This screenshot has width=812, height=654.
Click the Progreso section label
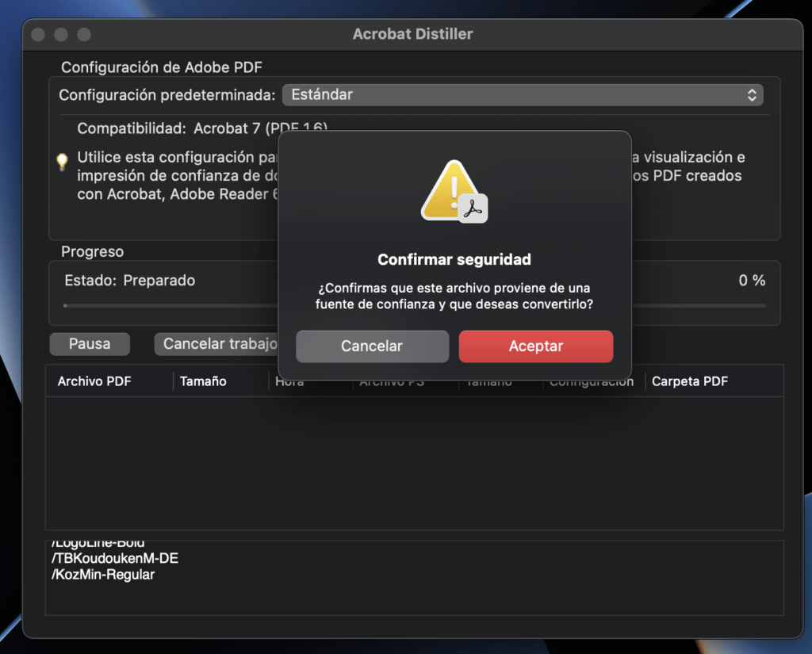92,251
